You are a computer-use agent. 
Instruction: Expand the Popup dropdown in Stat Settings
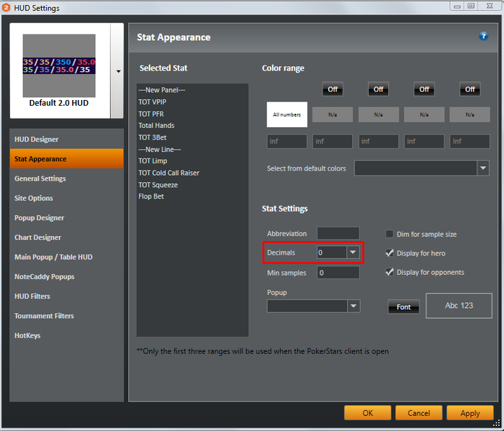353,307
